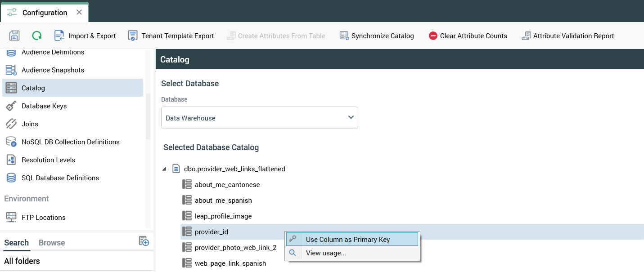Expand the Data Warehouse database dropdown

(260, 118)
